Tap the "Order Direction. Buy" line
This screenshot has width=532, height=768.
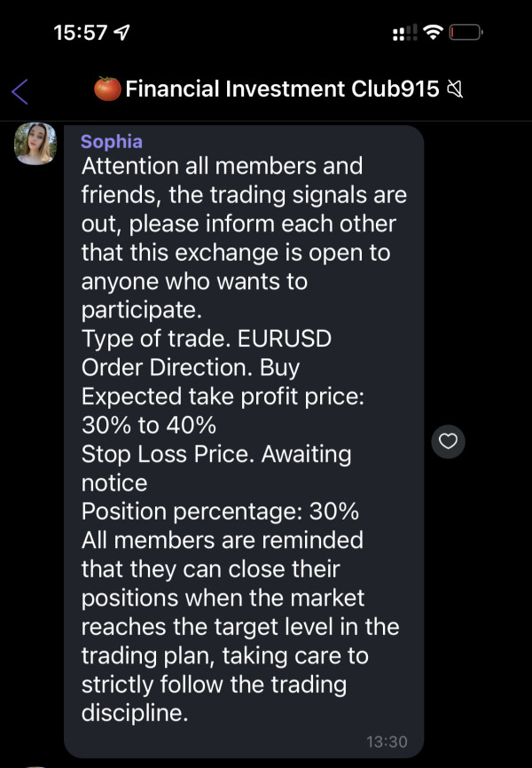point(190,368)
